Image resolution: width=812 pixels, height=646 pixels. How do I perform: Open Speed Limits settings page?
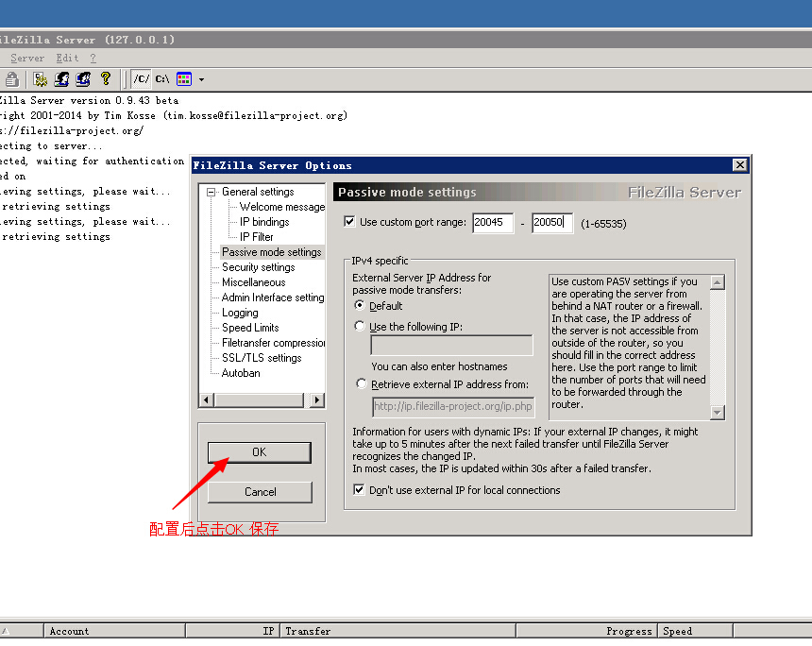click(x=250, y=328)
